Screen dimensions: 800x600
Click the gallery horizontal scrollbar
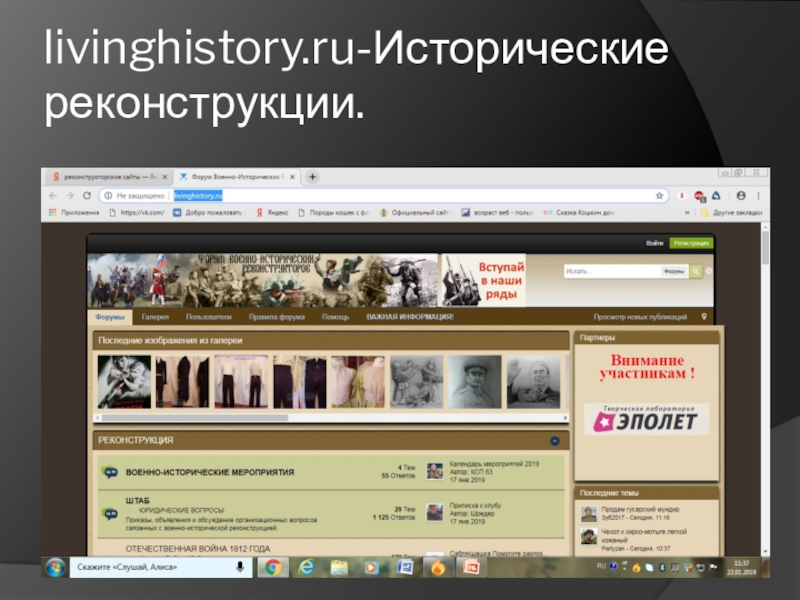coord(195,418)
